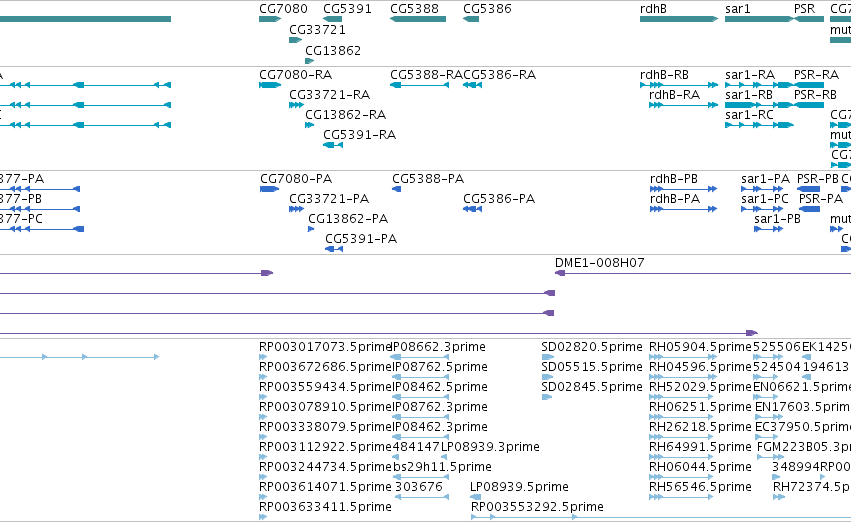Screen dimensions: 851x522
Task: Open the sar1-RC transcript
Action: point(759,125)
